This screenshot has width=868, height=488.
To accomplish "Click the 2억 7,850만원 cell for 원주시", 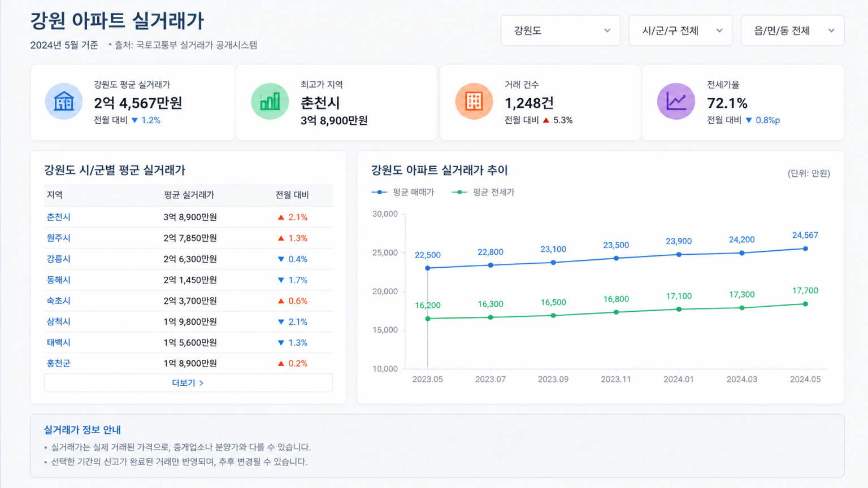I will 190,238.
